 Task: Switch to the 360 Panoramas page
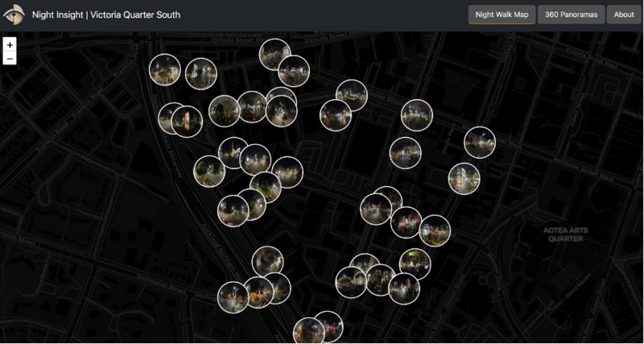pyautogui.click(x=571, y=15)
